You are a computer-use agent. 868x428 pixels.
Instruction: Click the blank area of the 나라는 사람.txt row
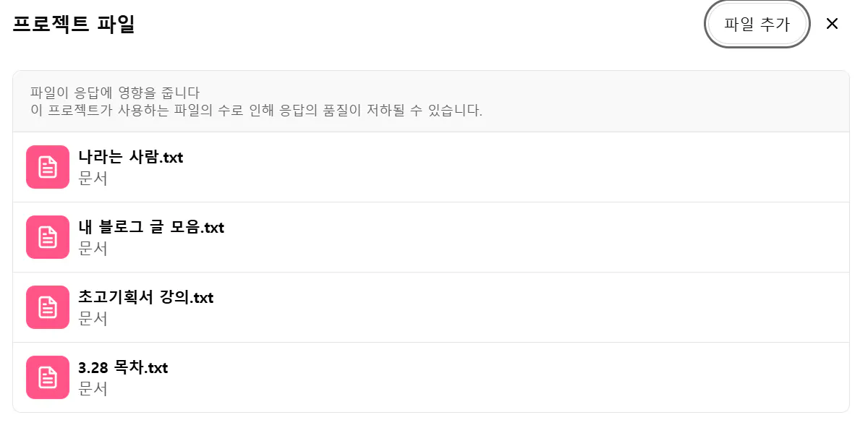(x=506, y=167)
